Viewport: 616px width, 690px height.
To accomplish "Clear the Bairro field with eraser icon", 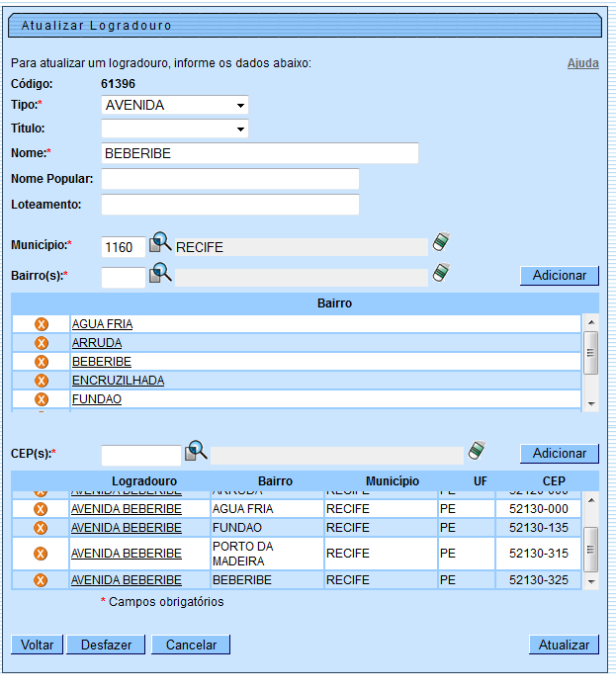I will (x=441, y=273).
